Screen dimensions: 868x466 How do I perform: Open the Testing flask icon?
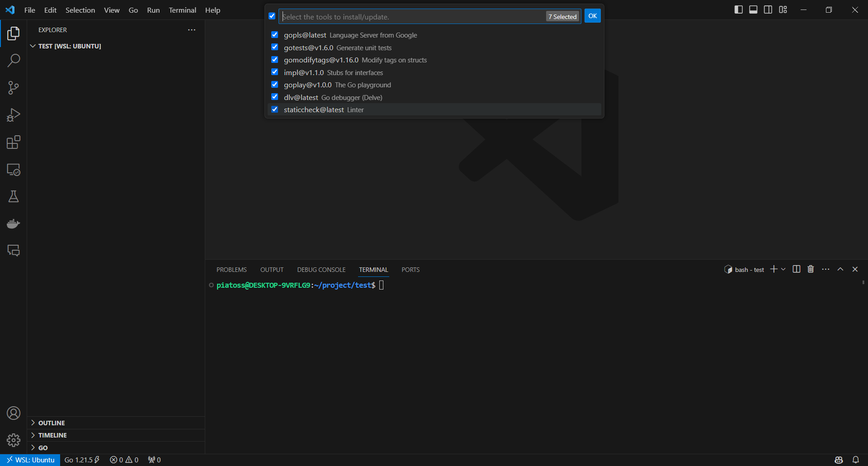point(14,196)
